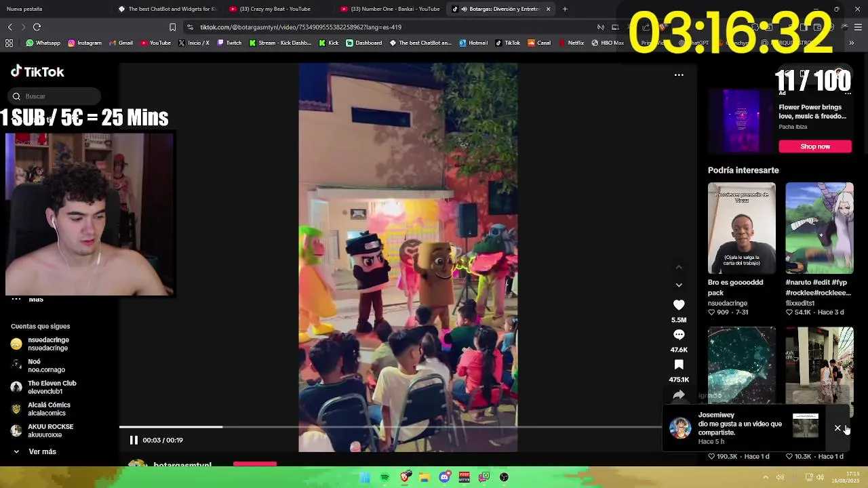Reload the page in browser
Image resolution: width=868 pixels, height=488 pixels.
[x=37, y=27]
